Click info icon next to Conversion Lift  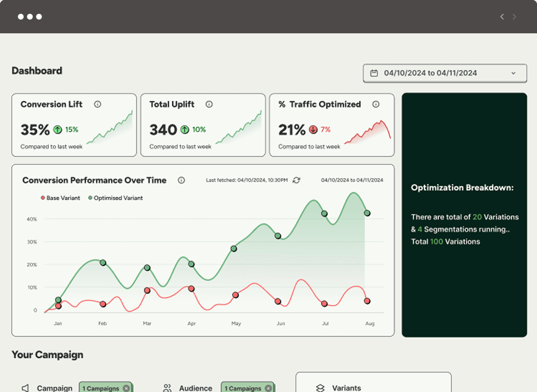pyautogui.click(x=97, y=104)
